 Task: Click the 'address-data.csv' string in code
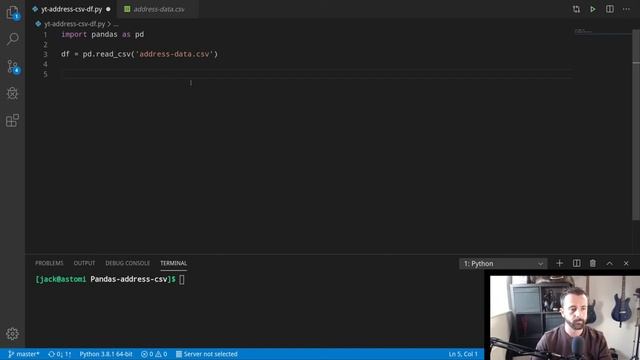[x=175, y=54]
